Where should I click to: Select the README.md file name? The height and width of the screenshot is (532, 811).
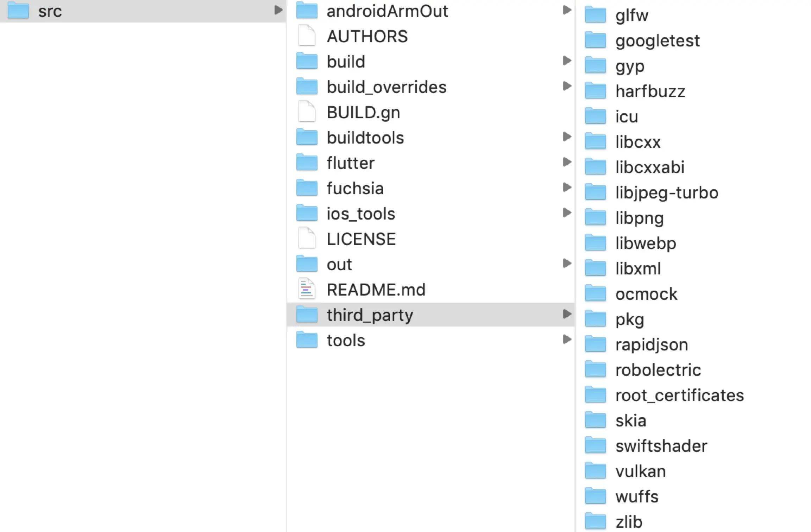click(376, 290)
